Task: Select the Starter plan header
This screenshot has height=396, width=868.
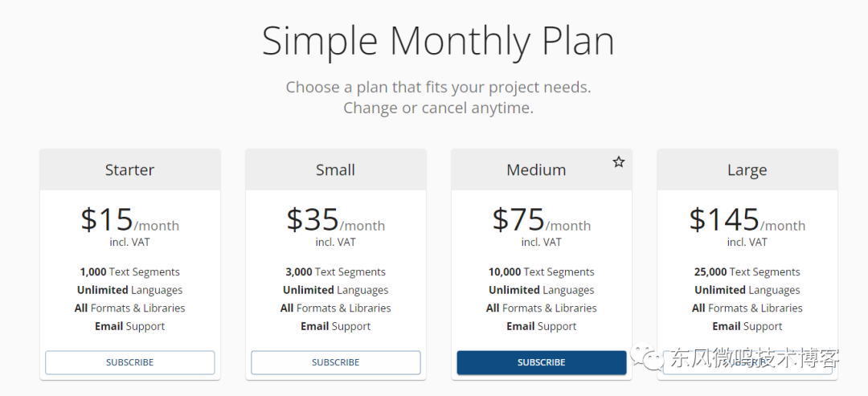Action: point(129,169)
